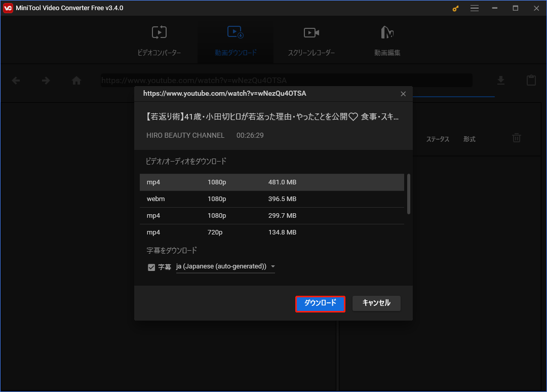Viewport: 547px width, 392px height.
Task: Open the Video Converter (ビデオコンバーター) tab
Action: [159, 41]
